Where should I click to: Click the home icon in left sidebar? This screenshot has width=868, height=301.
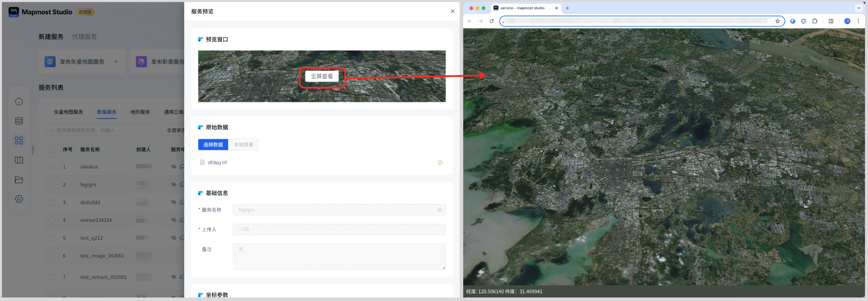pos(19,101)
